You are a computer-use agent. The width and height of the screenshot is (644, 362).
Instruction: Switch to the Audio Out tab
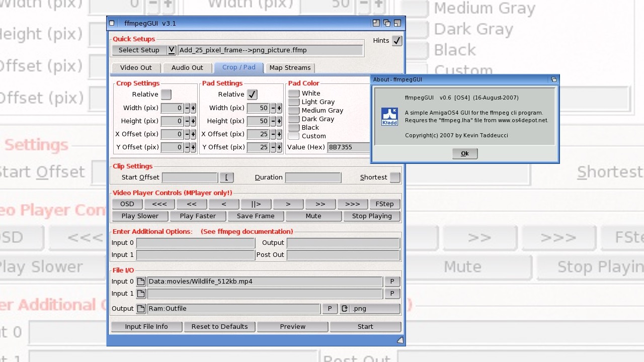point(187,68)
